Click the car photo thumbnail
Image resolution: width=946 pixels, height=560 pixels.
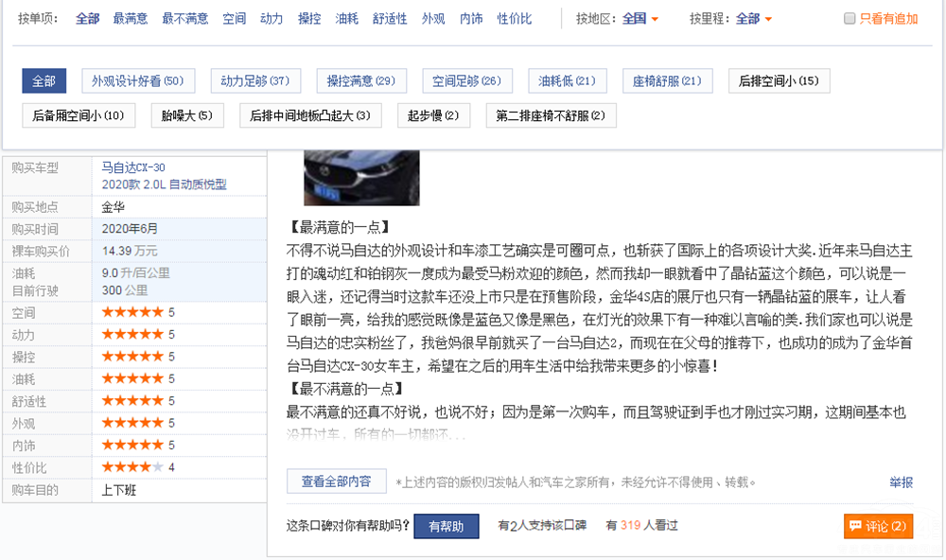(361, 177)
